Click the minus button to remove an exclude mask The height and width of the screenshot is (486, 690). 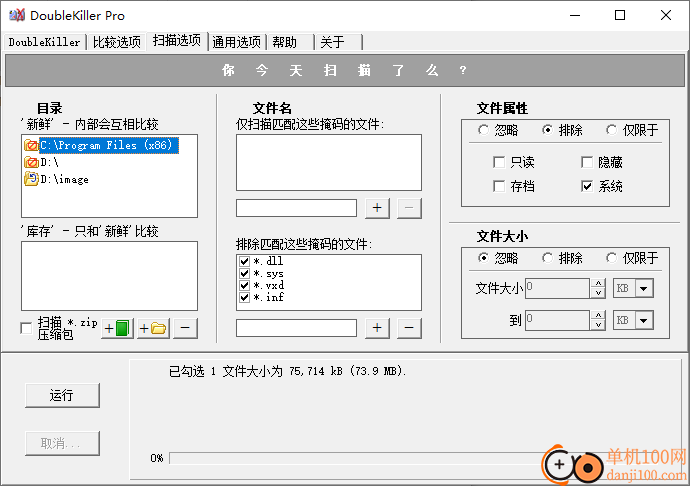point(409,328)
